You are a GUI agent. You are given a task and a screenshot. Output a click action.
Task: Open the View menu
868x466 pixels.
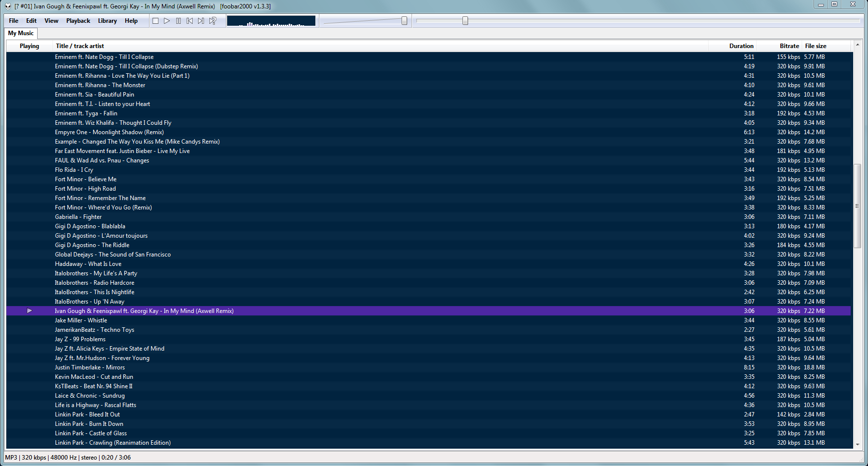[x=51, y=21]
